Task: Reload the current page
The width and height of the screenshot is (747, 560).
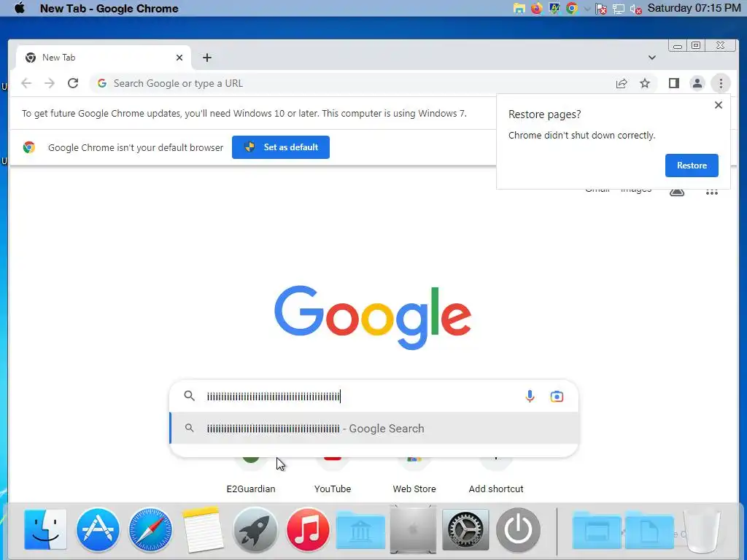Action: (73, 83)
